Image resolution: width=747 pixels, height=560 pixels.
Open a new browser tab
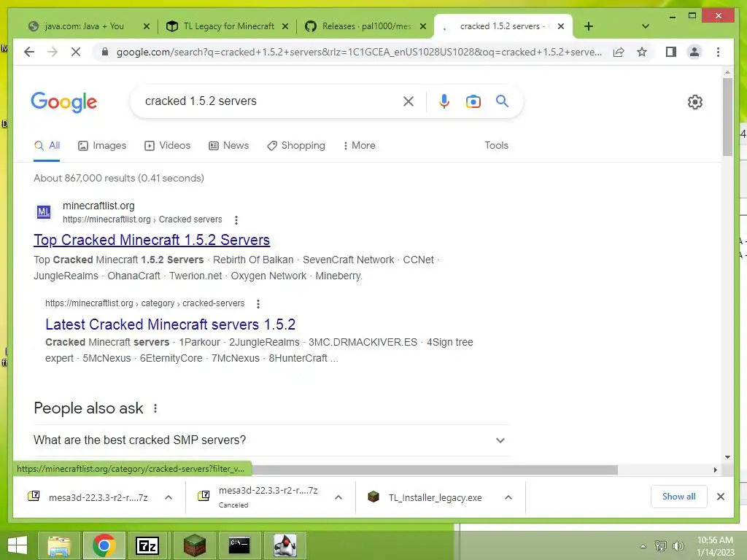click(589, 26)
